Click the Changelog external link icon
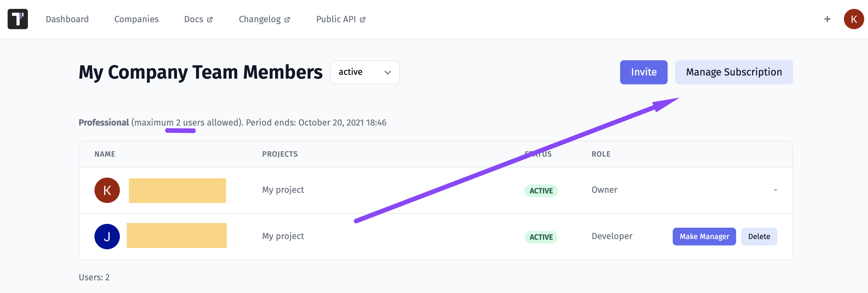The height and width of the screenshot is (293, 868). pyautogui.click(x=287, y=20)
